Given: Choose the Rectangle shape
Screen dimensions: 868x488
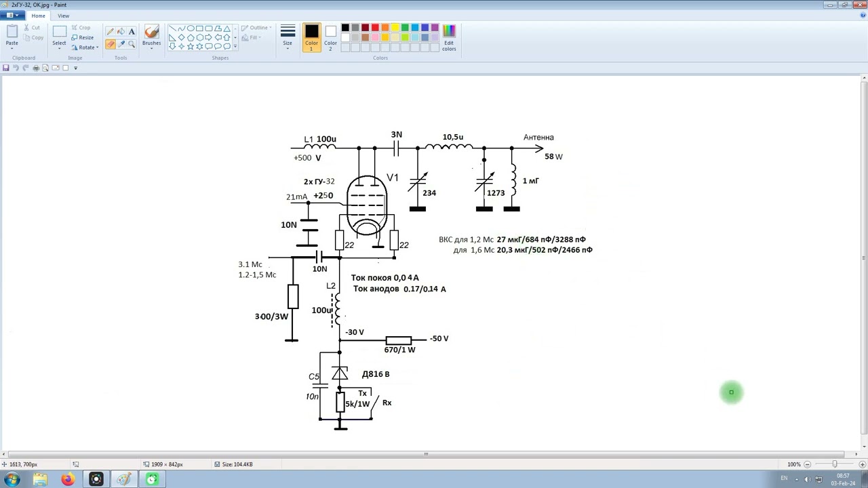Looking at the screenshot, I should (199, 28).
